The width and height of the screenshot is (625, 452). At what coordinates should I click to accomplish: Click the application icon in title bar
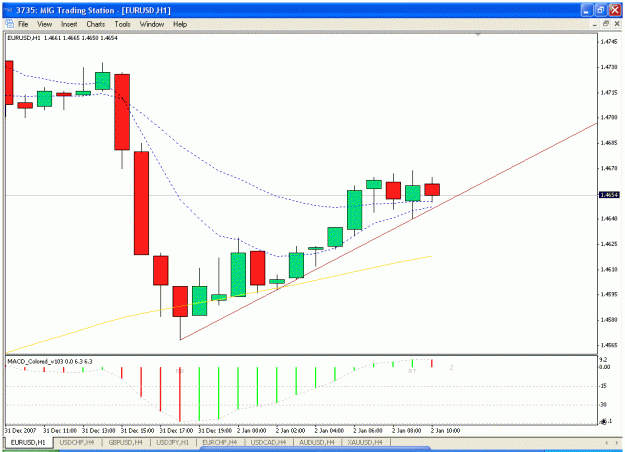(x=9, y=10)
